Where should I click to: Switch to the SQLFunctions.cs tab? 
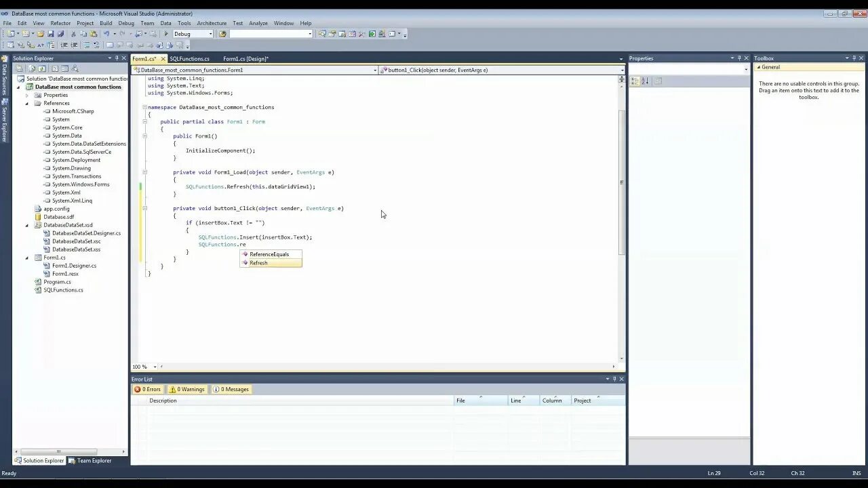point(189,59)
